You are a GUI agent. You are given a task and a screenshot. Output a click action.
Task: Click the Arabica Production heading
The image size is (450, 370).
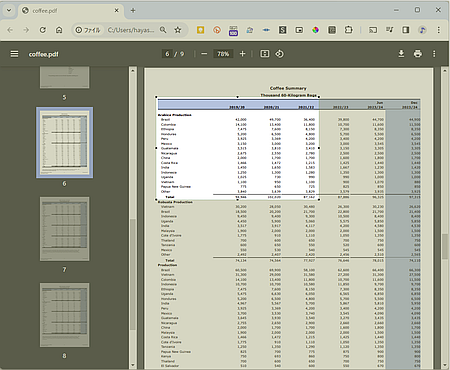(175, 115)
